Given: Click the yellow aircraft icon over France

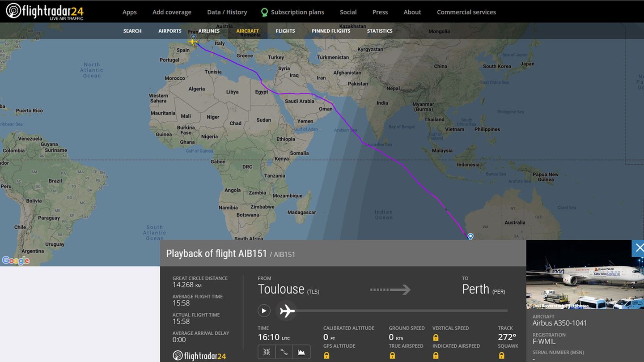Looking at the screenshot, I should click(x=193, y=43).
